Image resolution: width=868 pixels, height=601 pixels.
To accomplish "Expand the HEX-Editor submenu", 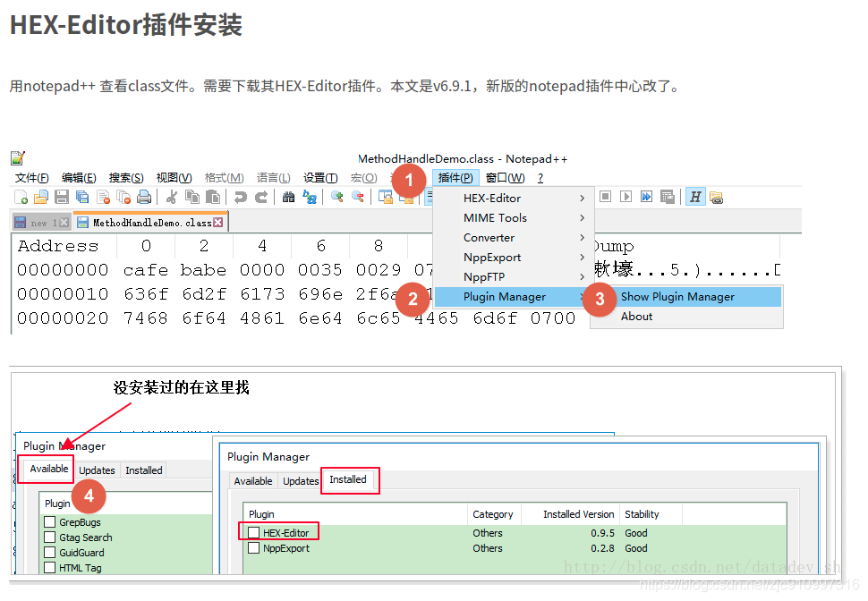I will click(514, 199).
